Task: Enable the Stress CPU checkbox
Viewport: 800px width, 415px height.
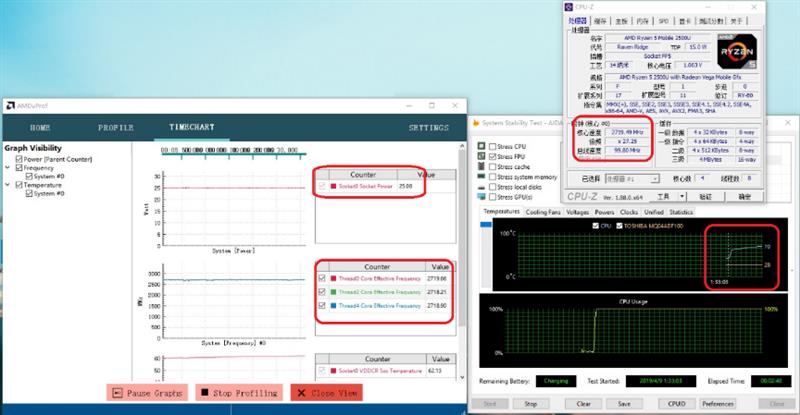Action: (x=491, y=146)
